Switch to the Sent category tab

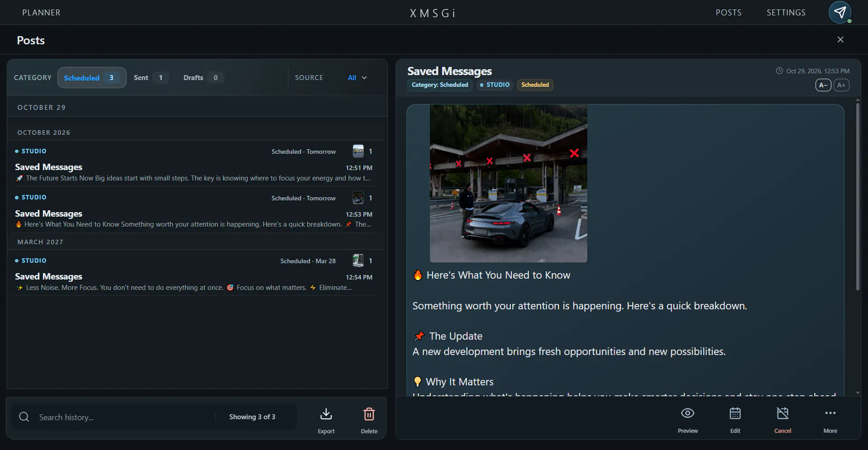151,78
